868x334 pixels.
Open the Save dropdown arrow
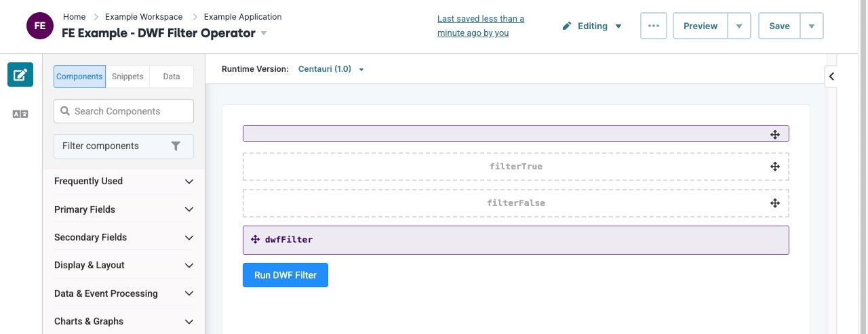click(x=812, y=26)
